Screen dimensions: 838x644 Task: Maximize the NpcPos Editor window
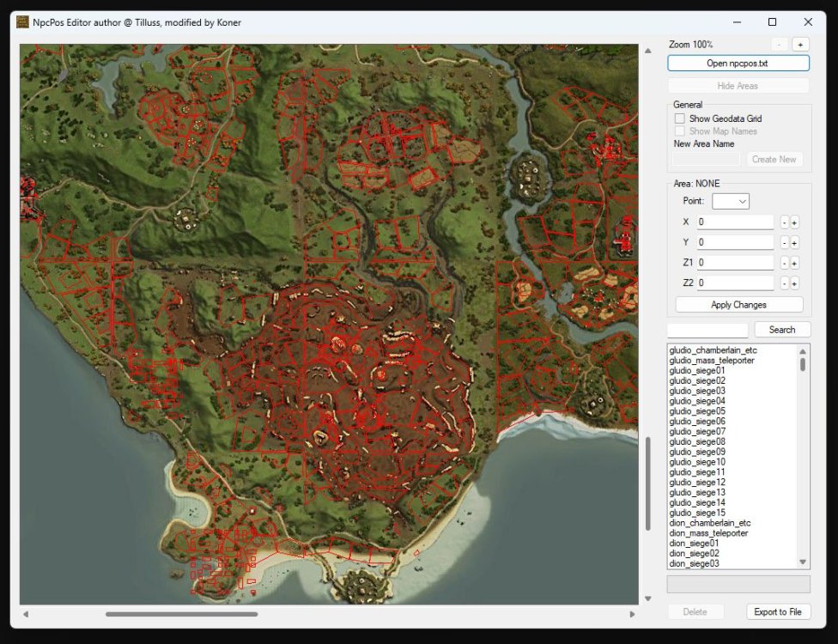tap(772, 22)
